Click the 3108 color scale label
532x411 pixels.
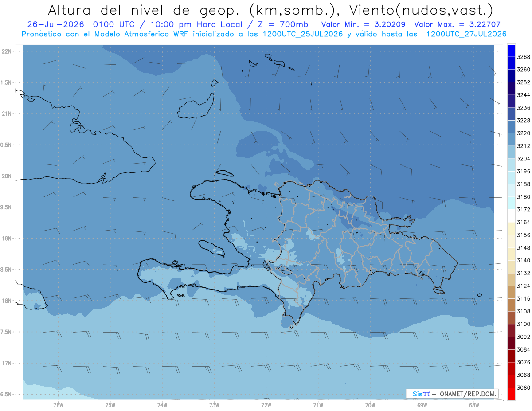click(x=524, y=311)
